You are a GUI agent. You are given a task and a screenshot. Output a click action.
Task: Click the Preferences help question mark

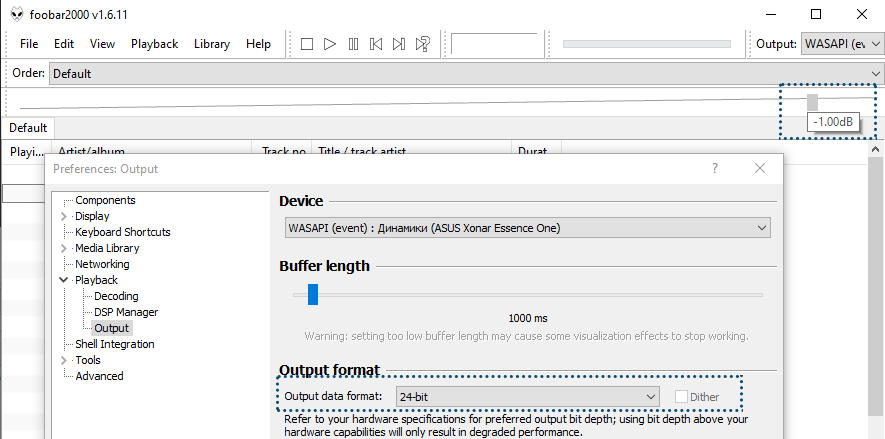click(x=715, y=168)
